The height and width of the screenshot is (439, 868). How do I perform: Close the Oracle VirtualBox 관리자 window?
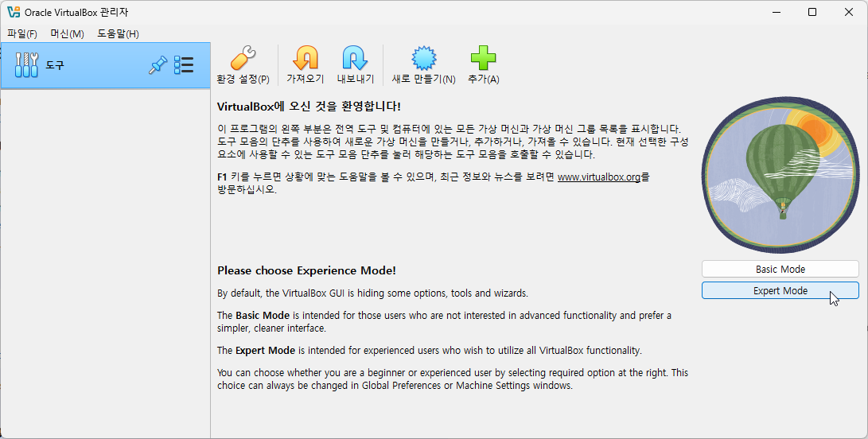(x=849, y=12)
